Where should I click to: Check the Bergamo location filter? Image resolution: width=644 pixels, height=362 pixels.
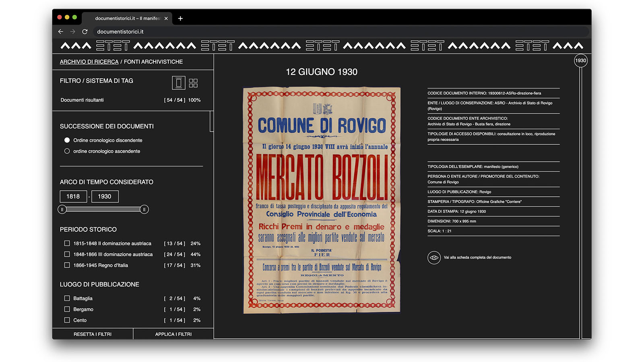67,309
